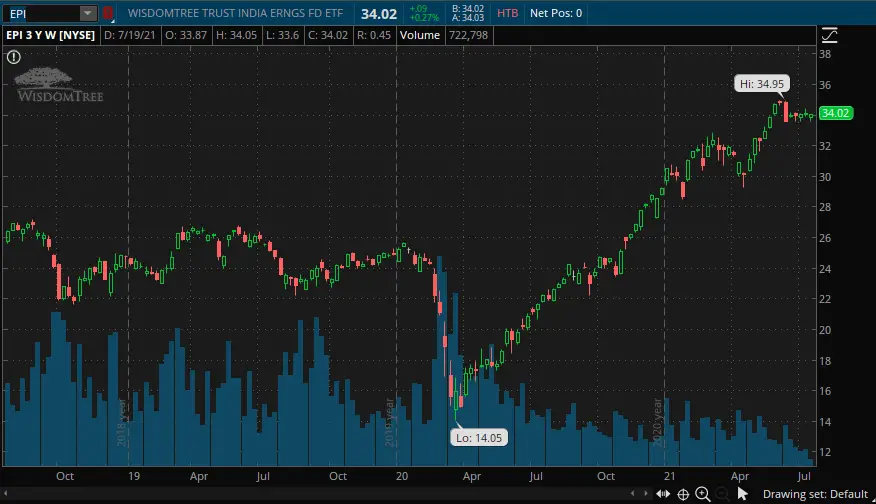Open the Drawing set: Default menu
Viewport: 876px width, 504px height.
pyautogui.click(x=815, y=494)
